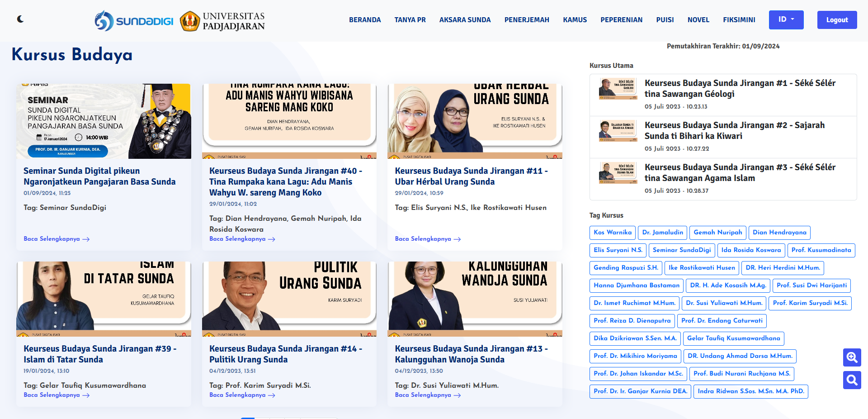Viewport: 868px width, 419px height.
Task: Select the Ida Rosida Koswara tag
Action: [751, 250]
